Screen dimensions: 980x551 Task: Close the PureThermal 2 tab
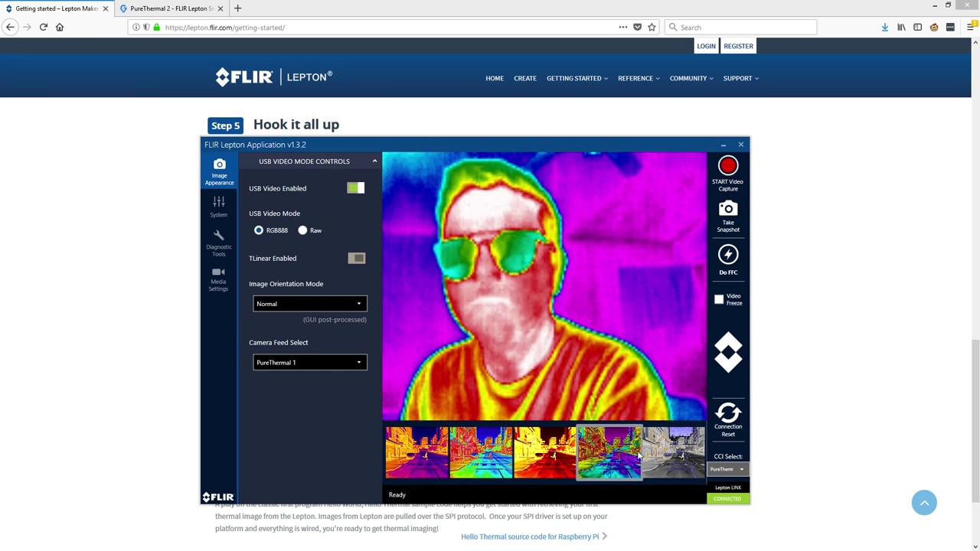point(220,8)
